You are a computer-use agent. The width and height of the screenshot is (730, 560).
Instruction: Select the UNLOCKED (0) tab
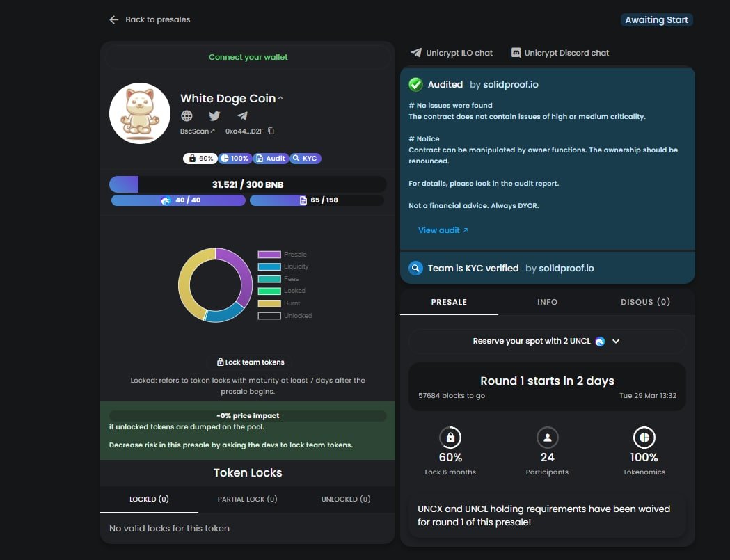tap(345, 499)
